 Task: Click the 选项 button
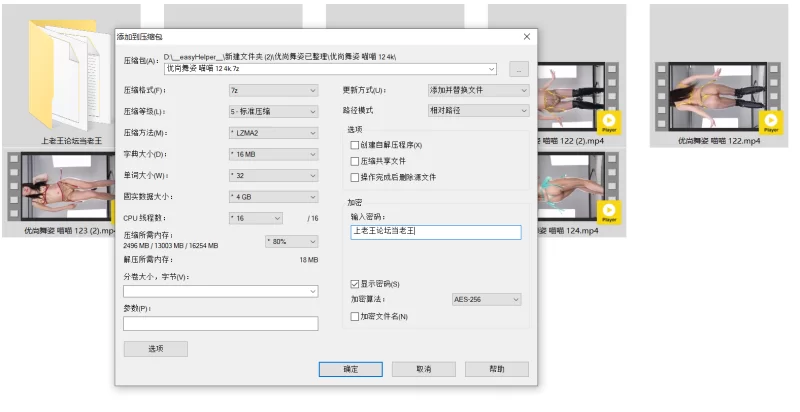tap(156, 349)
